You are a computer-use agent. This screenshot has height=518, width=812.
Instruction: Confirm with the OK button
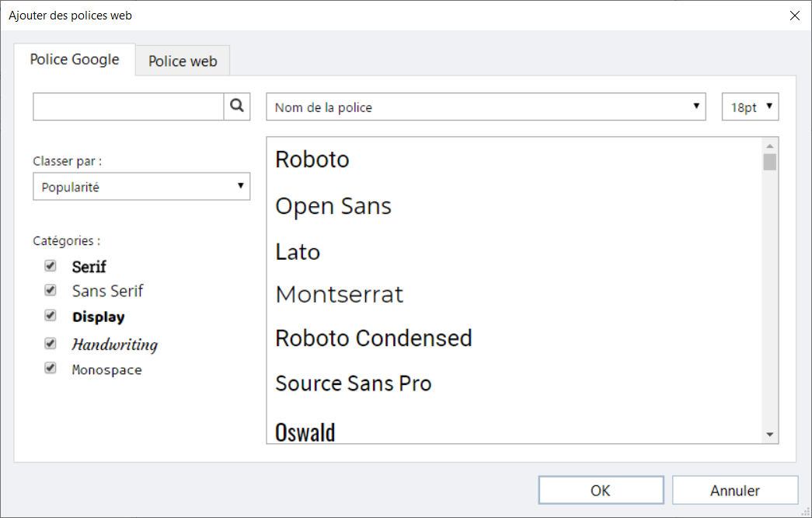pos(601,490)
